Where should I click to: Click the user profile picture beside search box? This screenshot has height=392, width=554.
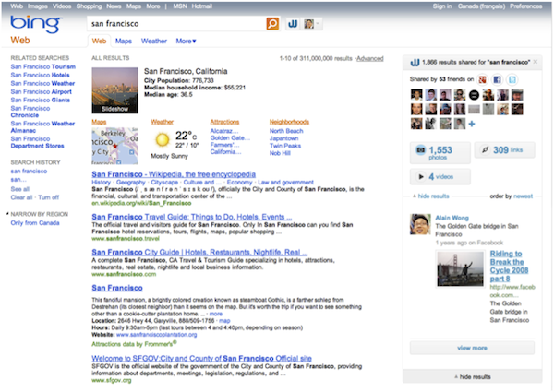click(x=311, y=22)
